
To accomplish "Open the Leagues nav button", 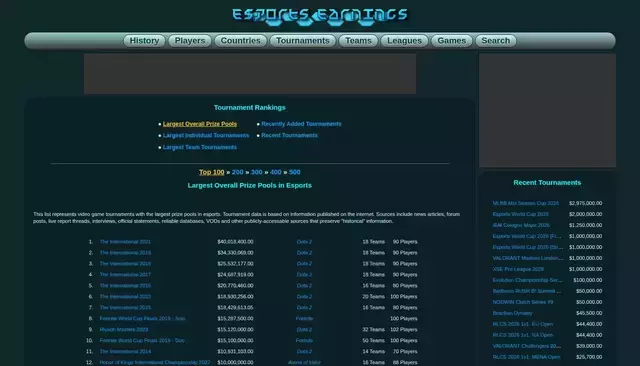I will point(404,41).
